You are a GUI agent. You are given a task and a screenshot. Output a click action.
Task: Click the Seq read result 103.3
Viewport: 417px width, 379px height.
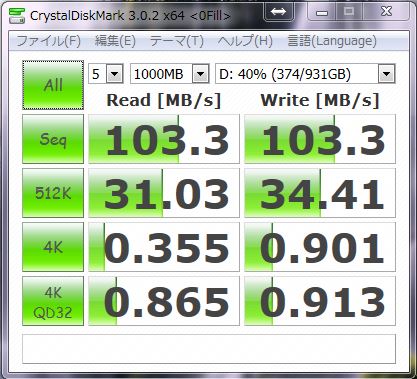click(x=164, y=139)
